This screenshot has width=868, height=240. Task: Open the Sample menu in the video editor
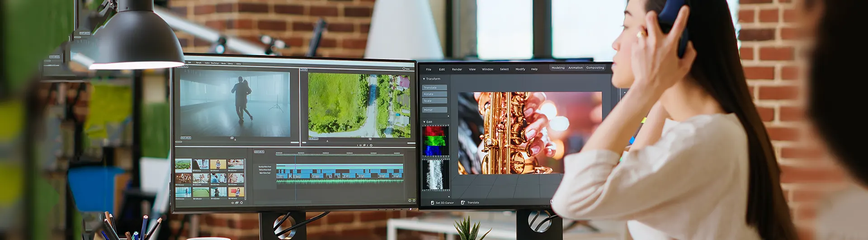coord(198,62)
